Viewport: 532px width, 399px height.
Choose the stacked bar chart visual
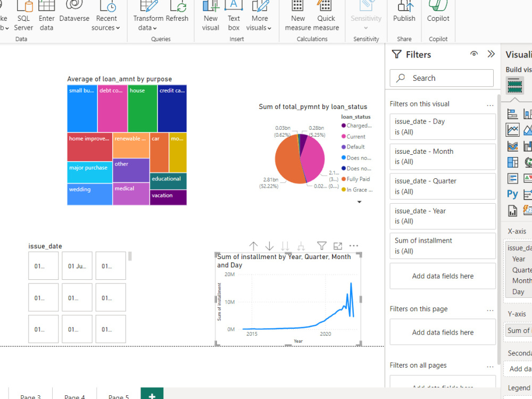point(512,114)
